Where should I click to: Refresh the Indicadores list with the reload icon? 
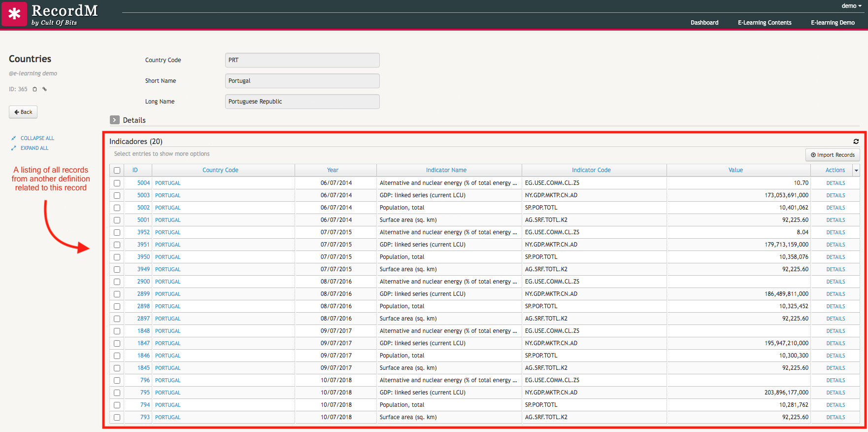click(x=856, y=142)
